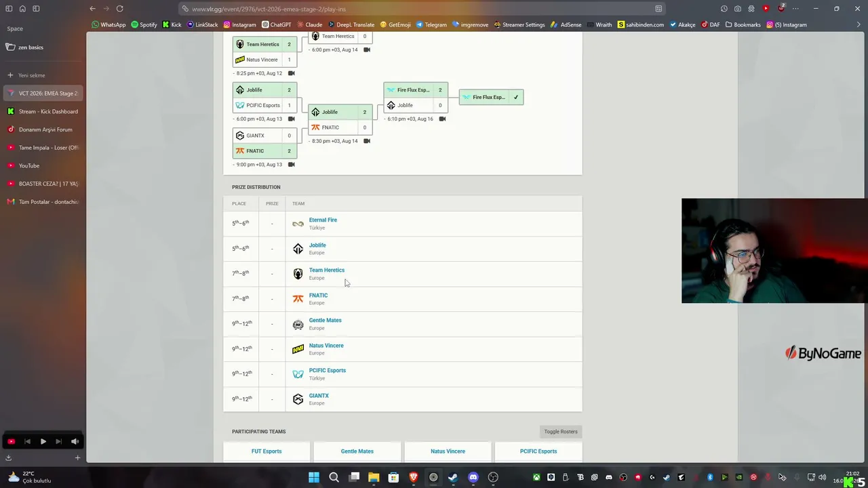
Task: Open Steam from taskbar
Action: point(453,477)
